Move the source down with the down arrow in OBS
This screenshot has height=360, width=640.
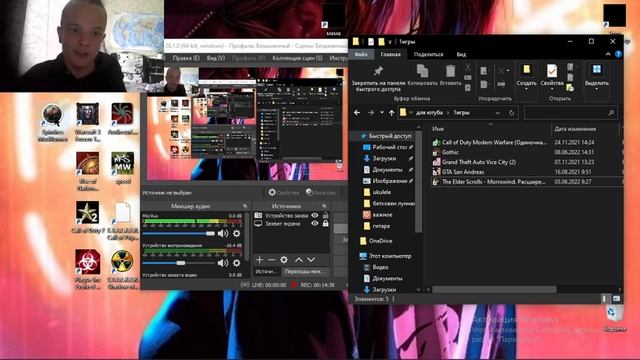[311, 260]
